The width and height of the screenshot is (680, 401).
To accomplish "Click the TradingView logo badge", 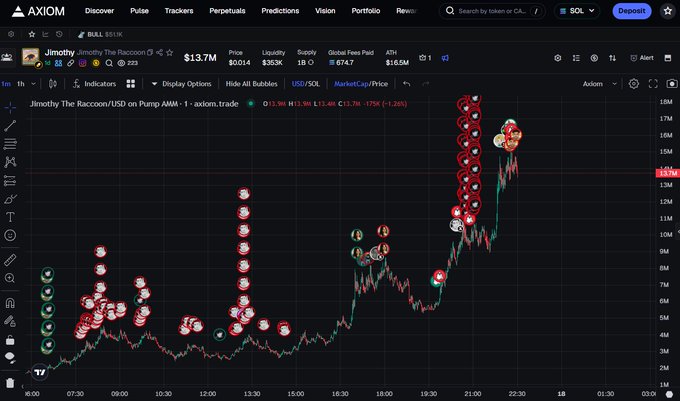I will click(x=40, y=372).
